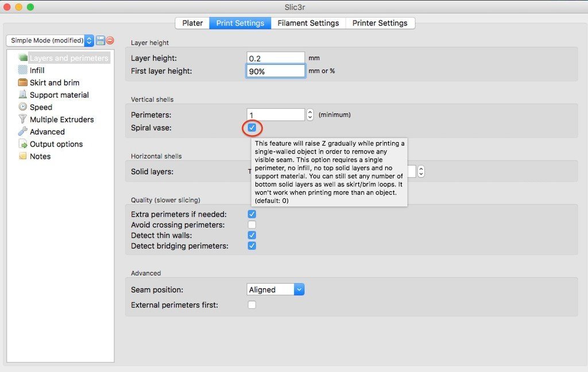Click the Notes icon

23,156
